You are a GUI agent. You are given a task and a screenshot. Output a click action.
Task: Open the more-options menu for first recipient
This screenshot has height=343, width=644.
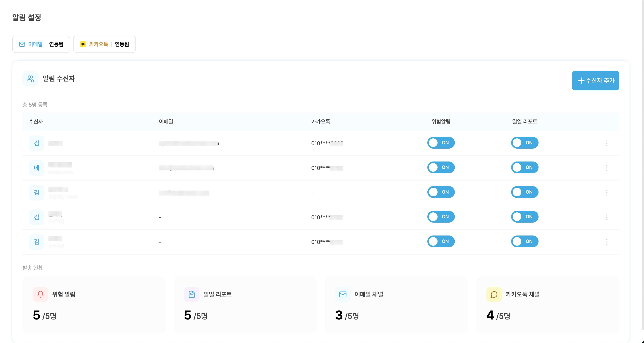click(x=606, y=143)
